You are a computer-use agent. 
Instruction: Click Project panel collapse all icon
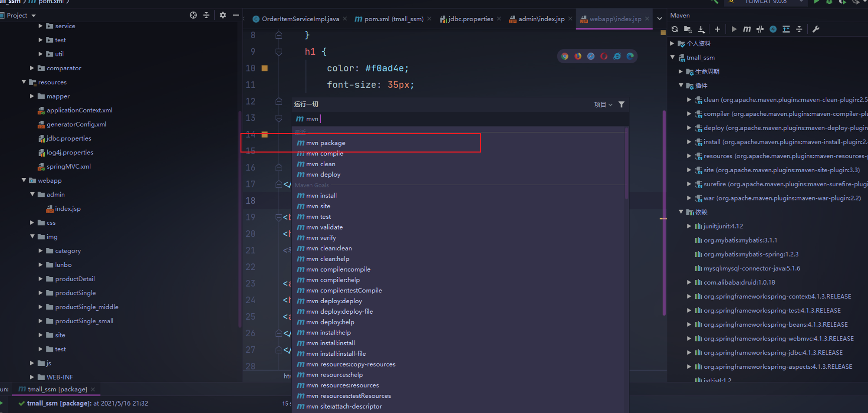coord(206,15)
